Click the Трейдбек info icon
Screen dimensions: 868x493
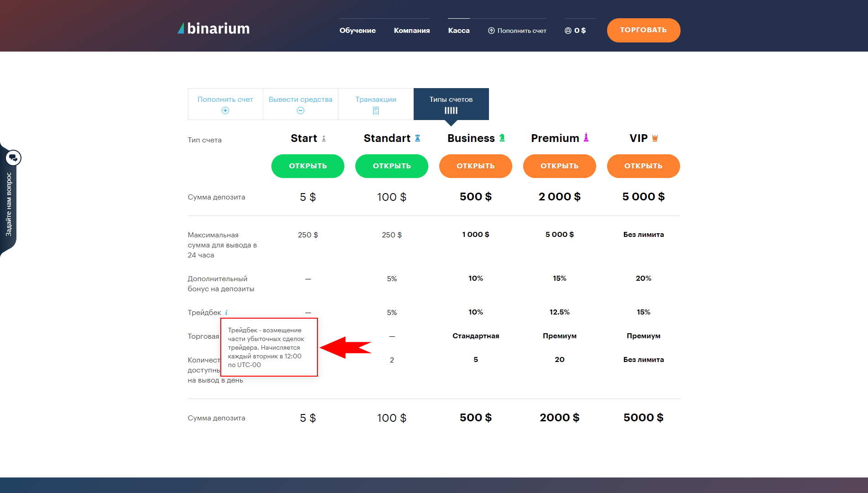click(226, 313)
